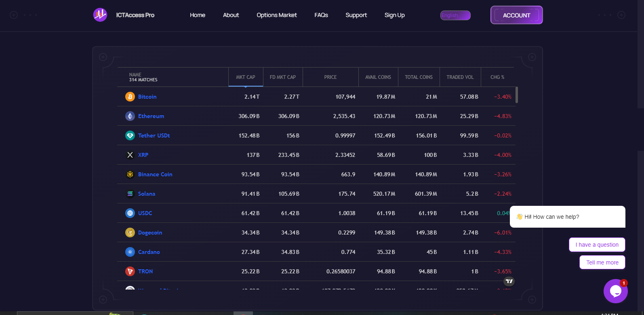Click the TradingView logo badge

[509, 281]
